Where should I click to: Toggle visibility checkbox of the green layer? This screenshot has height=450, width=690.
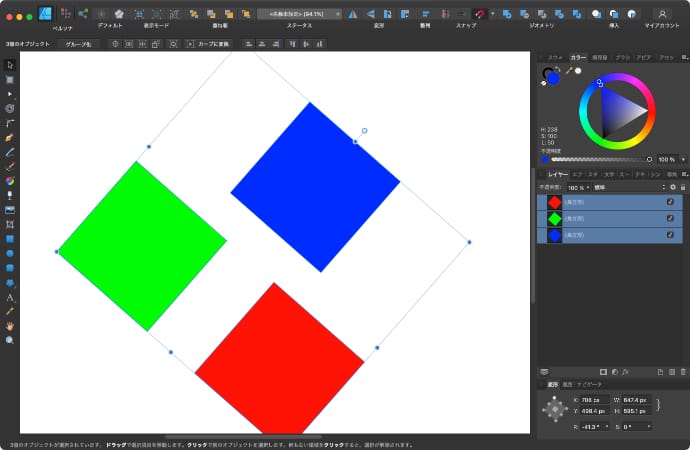(x=670, y=218)
